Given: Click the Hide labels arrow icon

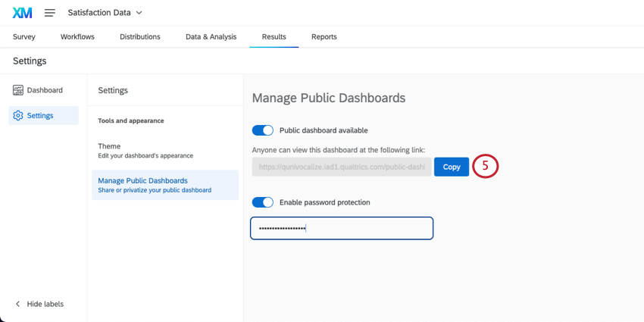Looking at the screenshot, I should pos(17,304).
